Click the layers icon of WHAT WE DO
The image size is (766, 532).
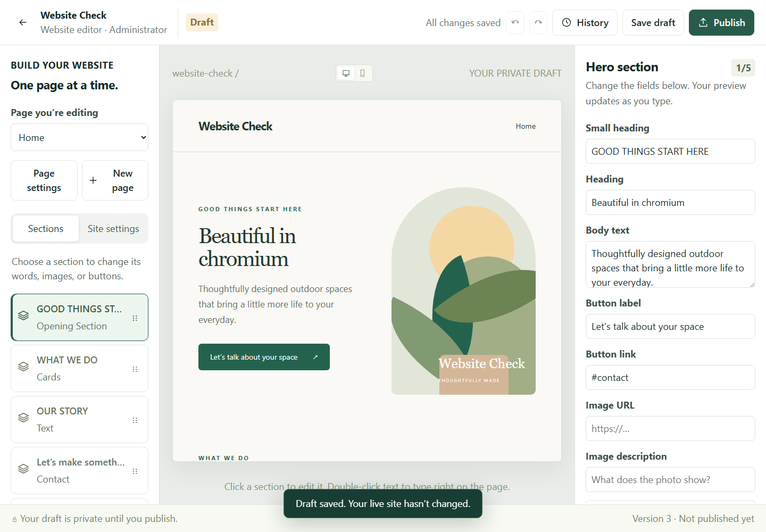click(23, 367)
